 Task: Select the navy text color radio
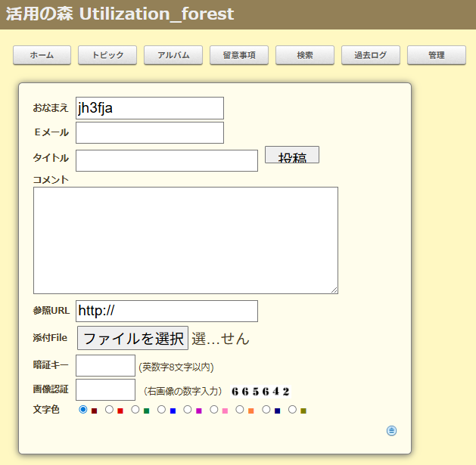pyautogui.click(x=266, y=410)
